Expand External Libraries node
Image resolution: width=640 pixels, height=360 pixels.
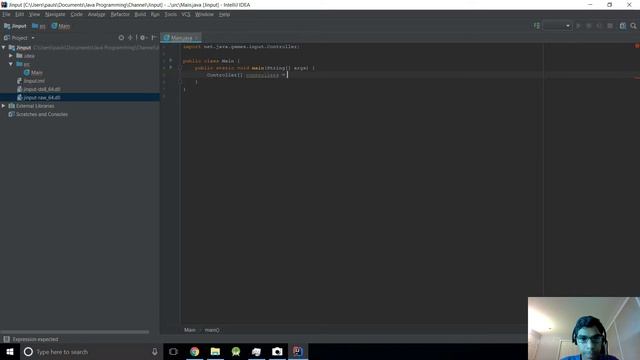(x=4, y=106)
